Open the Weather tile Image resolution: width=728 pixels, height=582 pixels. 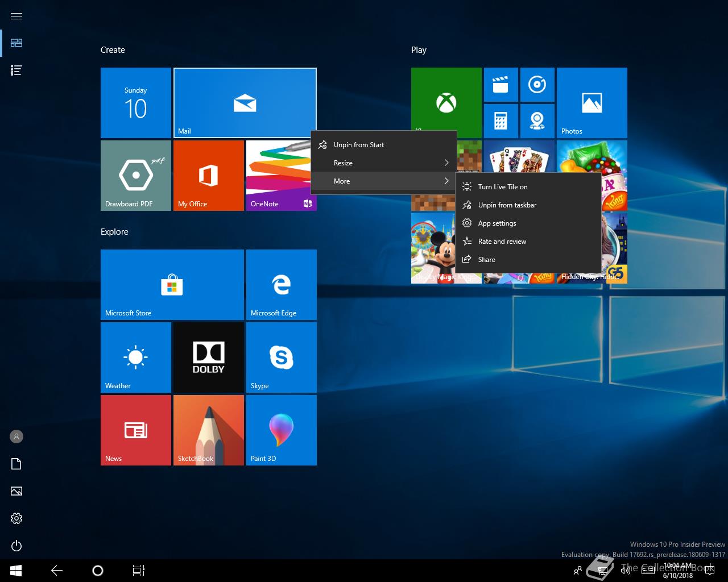pos(136,357)
